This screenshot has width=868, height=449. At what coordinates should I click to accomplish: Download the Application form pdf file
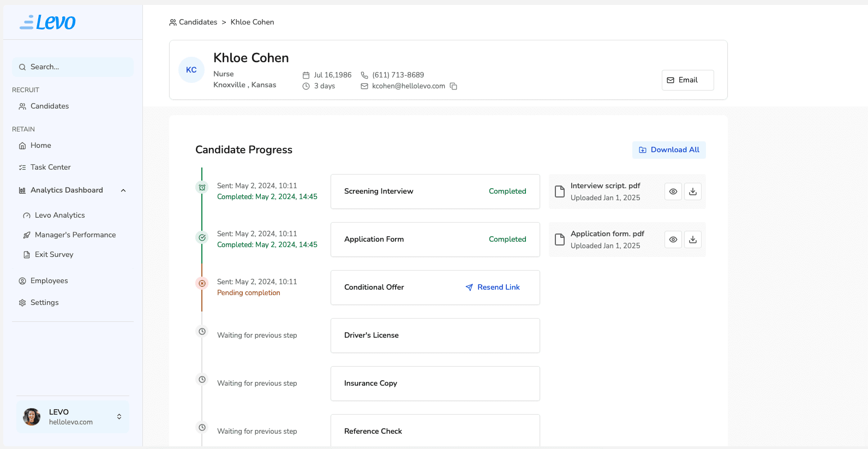tap(693, 240)
